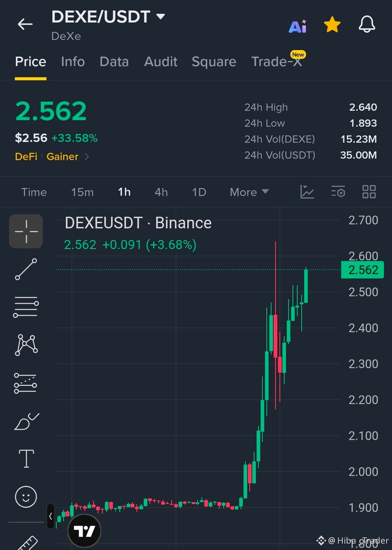Open the TradingView logo
Image resolution: width=392 pixels, height=550 pixels.
click(84, 531)
